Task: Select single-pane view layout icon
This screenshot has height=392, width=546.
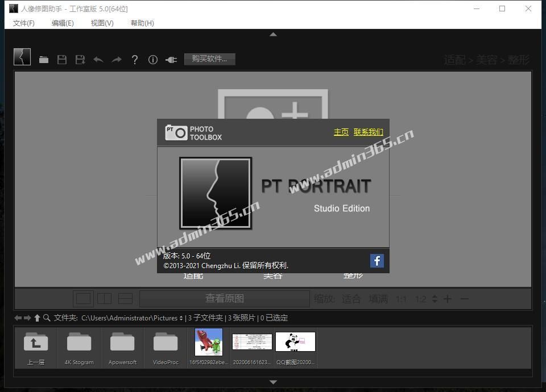Action: (83, 298)
